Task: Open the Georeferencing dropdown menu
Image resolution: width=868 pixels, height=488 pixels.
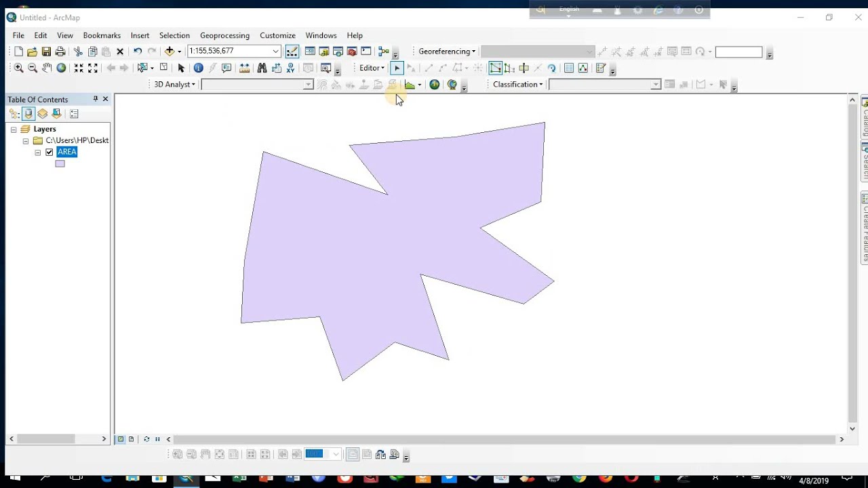Action: (x=447, y=52)
